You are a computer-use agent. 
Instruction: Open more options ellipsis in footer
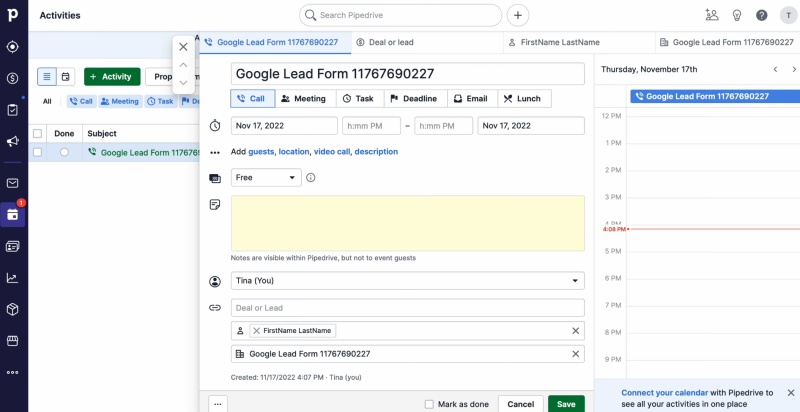coord(218,404)
